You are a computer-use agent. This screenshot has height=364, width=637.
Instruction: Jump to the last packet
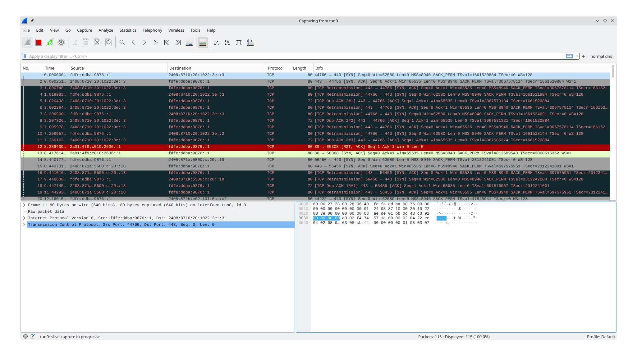178,42
